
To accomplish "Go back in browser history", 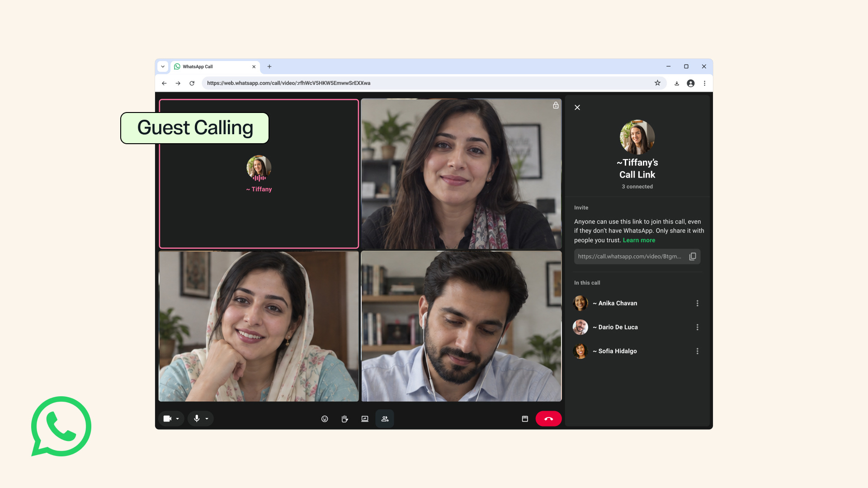I will [x=164, y=83].
